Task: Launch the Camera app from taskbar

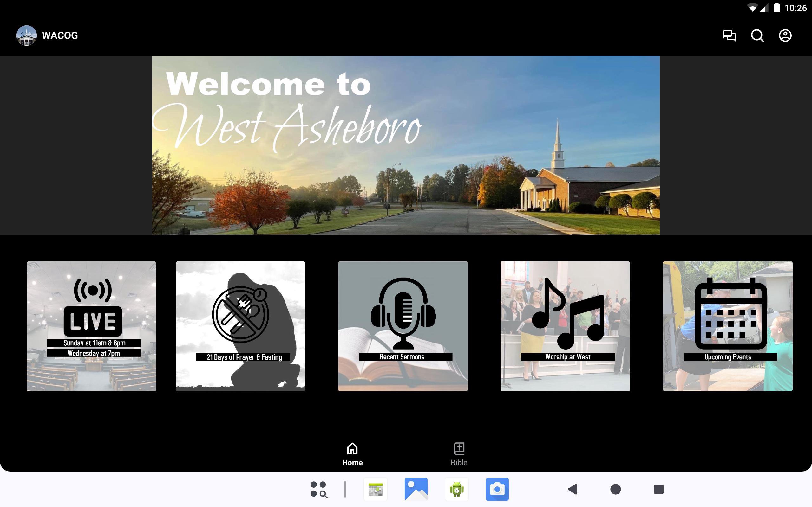Action: tap(497, 489)
